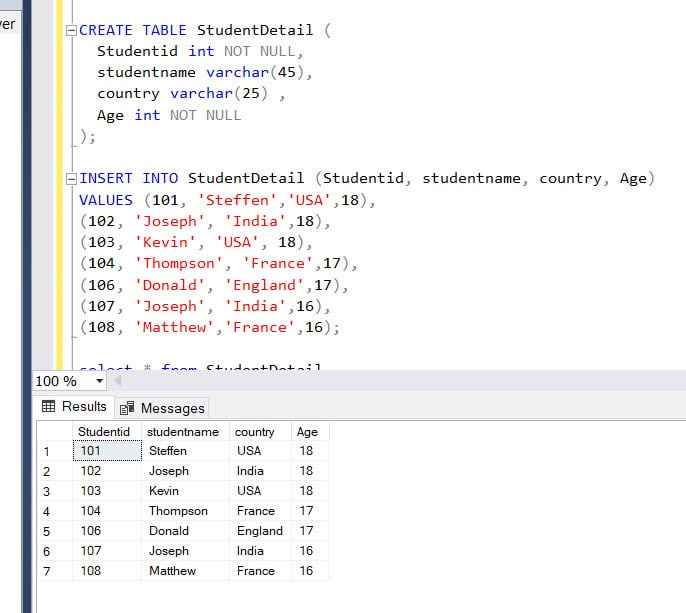This screenshot has width=686, height=613.
Task: Select the cell with Studentid 102
Action: tap(107, 471)
